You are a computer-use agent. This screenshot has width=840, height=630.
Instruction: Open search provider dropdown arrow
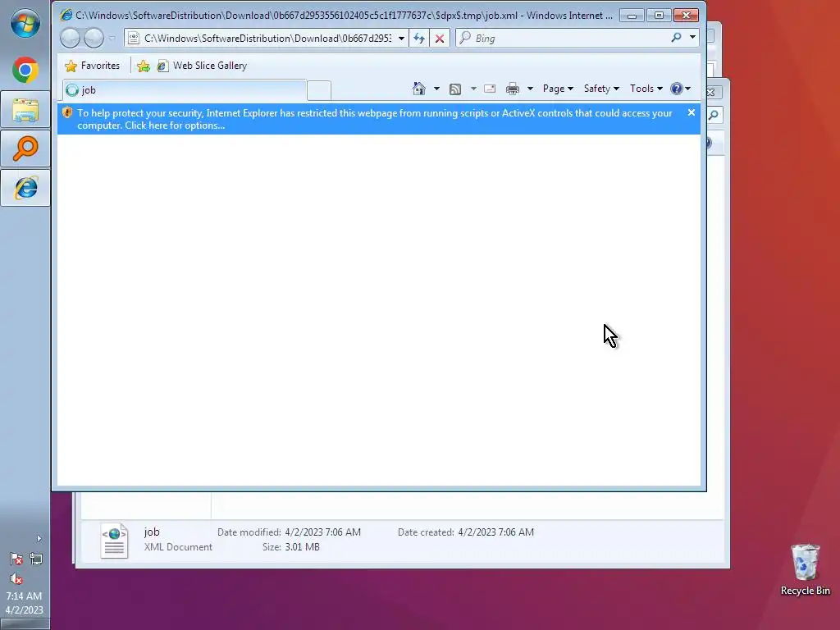692,38
